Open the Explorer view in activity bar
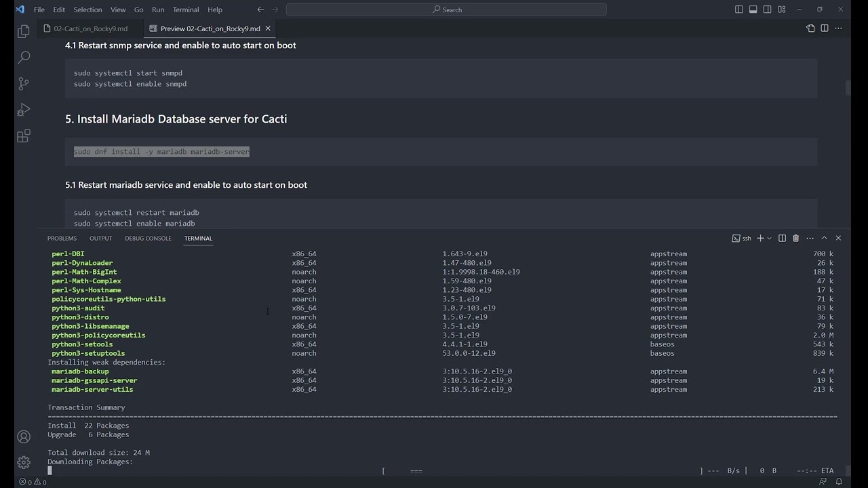 coord(24,31)
